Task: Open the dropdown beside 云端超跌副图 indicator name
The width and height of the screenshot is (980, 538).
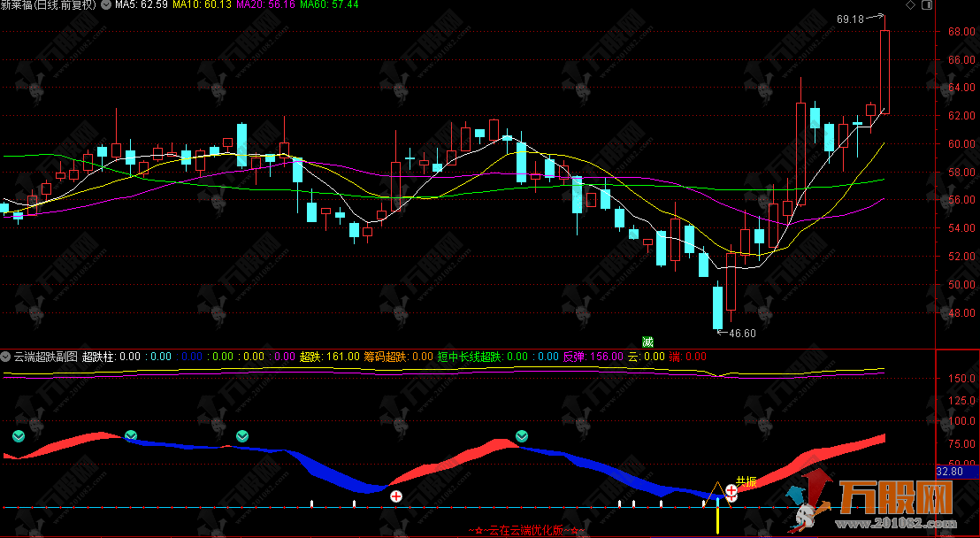Action: [5, 357]
